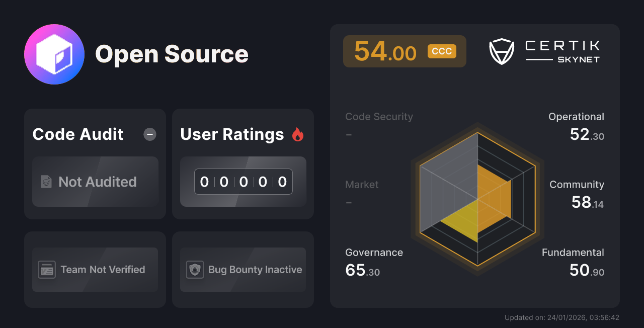Click the 00000 ratings counter
The width and height of the screenshot is (644, 328).
pyautogui.click(x=243, y=182)
